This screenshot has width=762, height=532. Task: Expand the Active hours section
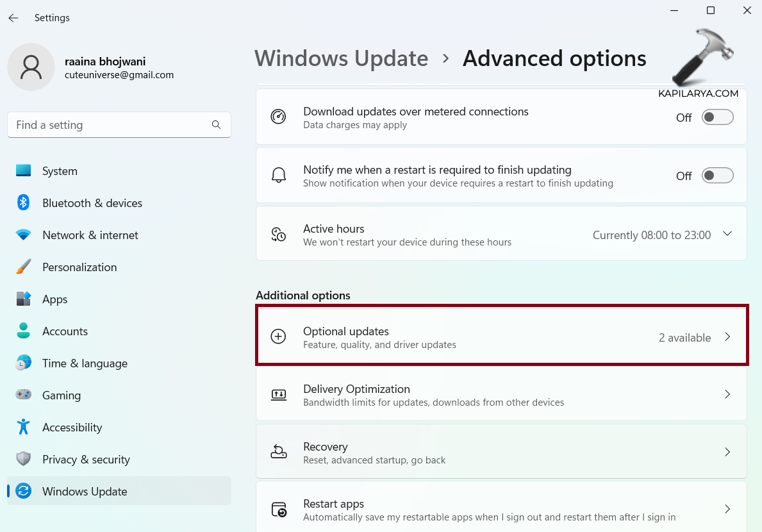(727, 234)
